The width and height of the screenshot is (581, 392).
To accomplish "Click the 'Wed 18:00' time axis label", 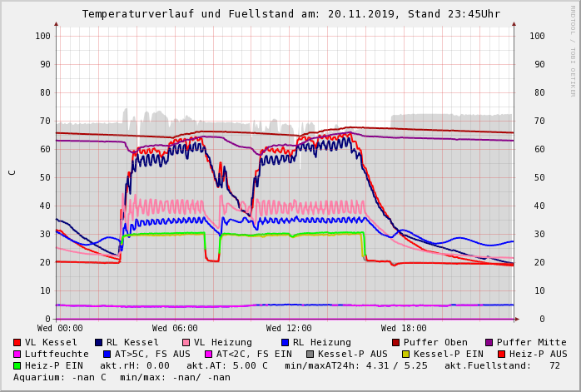I will click(404, 329).
